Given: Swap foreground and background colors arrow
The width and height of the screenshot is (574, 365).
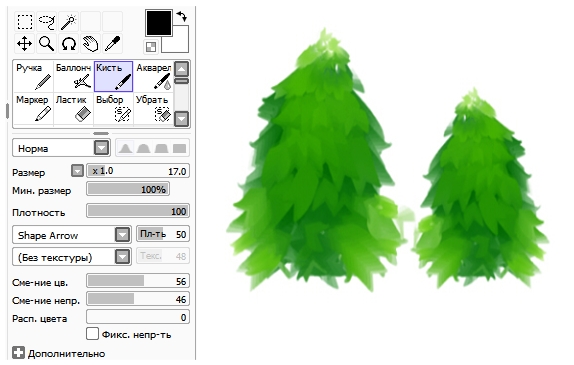Looking at the screenshot, I should tap(182, 16).
